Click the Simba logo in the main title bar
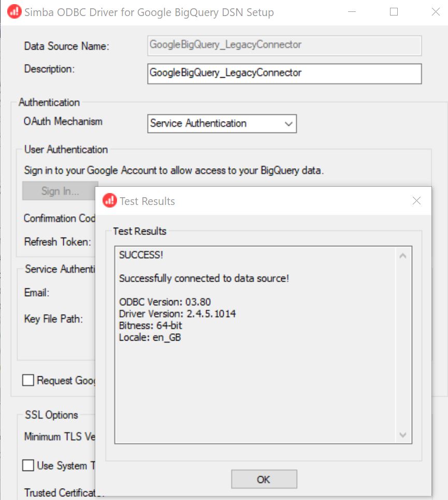 14,11
